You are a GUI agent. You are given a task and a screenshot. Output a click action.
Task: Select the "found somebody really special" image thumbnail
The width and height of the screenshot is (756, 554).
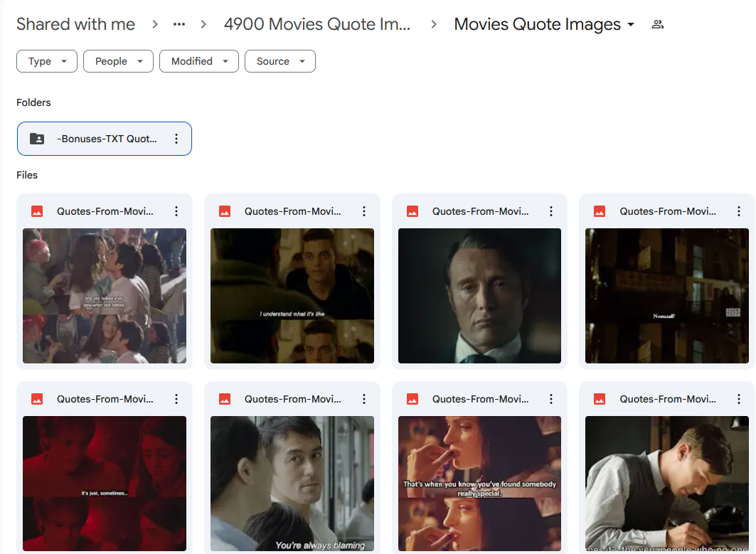tap(480, 484)
